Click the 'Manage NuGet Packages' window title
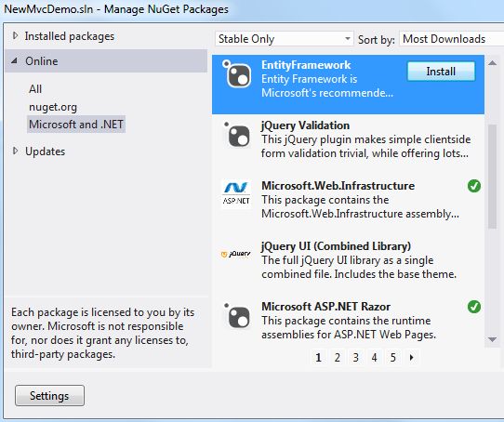The height and width of the screenshot is (422, 504). (x=166, y=9)
